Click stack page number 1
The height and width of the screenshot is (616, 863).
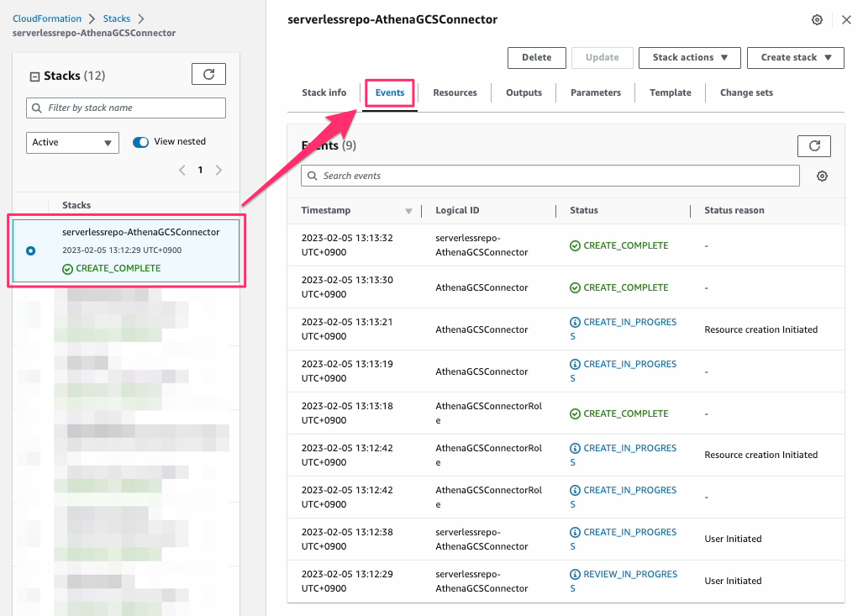click(x=200, y=170)
